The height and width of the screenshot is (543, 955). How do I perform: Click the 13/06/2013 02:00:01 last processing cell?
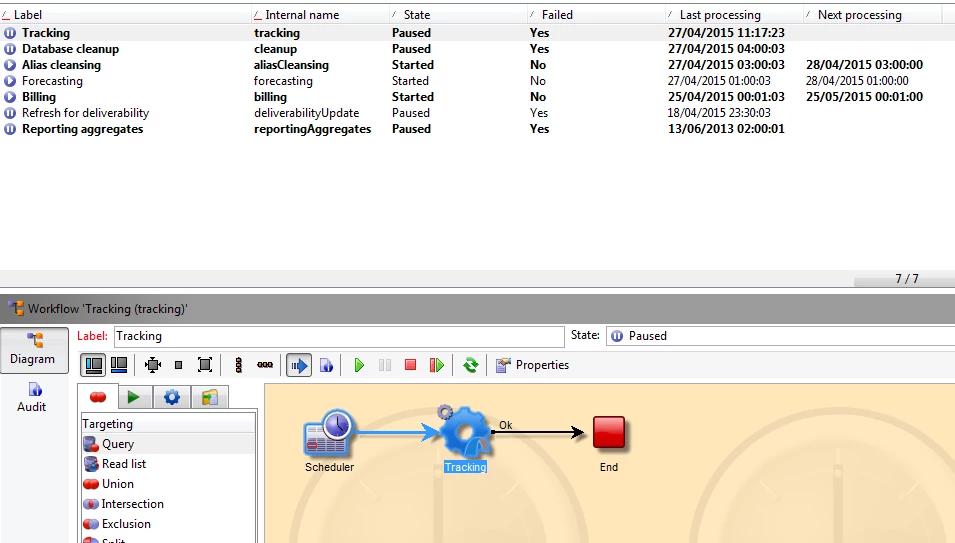pos(726,129)
